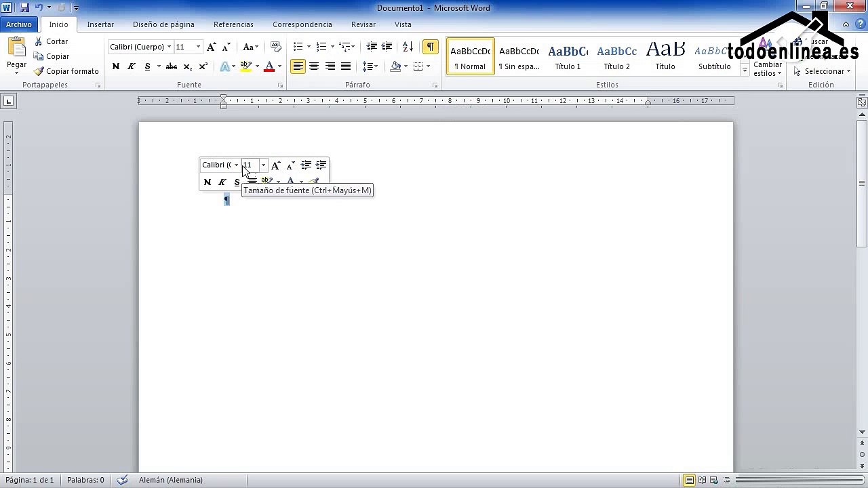This screenshot has width=868, height=488.
Task: Toggle show paragraph marks button
Action: (x=430, y=47)
